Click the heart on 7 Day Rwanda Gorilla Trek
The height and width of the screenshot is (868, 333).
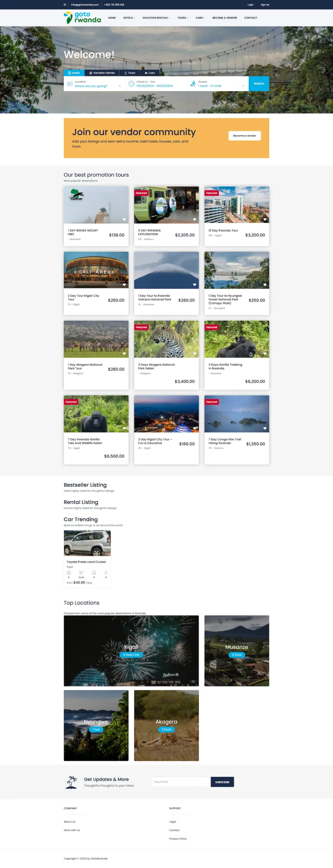coord(124,428)
